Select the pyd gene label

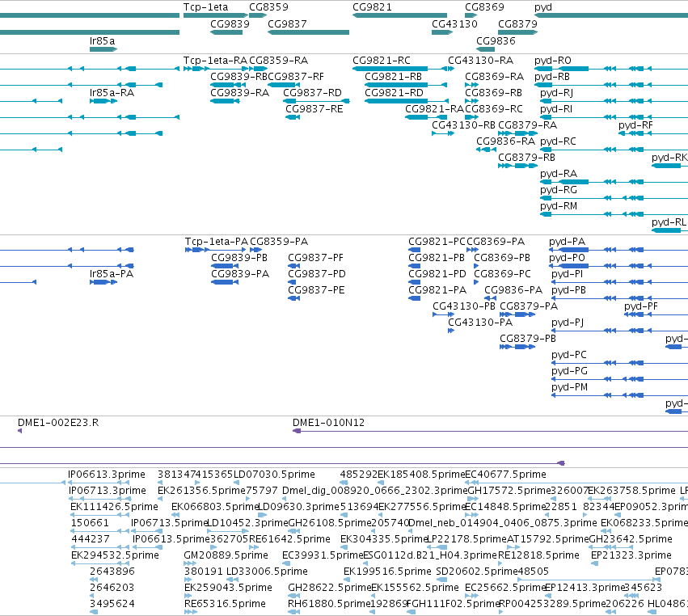coord(543,7)
